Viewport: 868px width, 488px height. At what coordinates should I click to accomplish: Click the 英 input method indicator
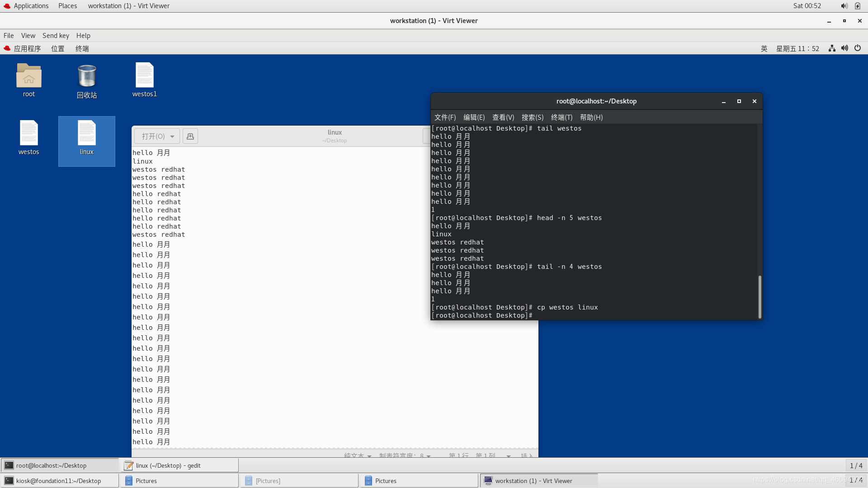[764, 48]
